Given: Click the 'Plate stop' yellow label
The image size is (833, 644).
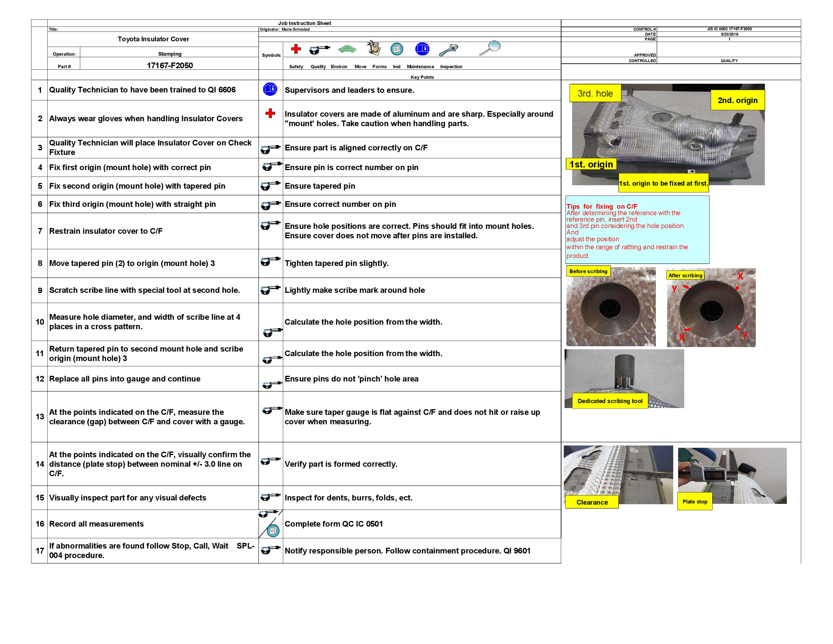Looking at the screenshot, I should (694, 502).
